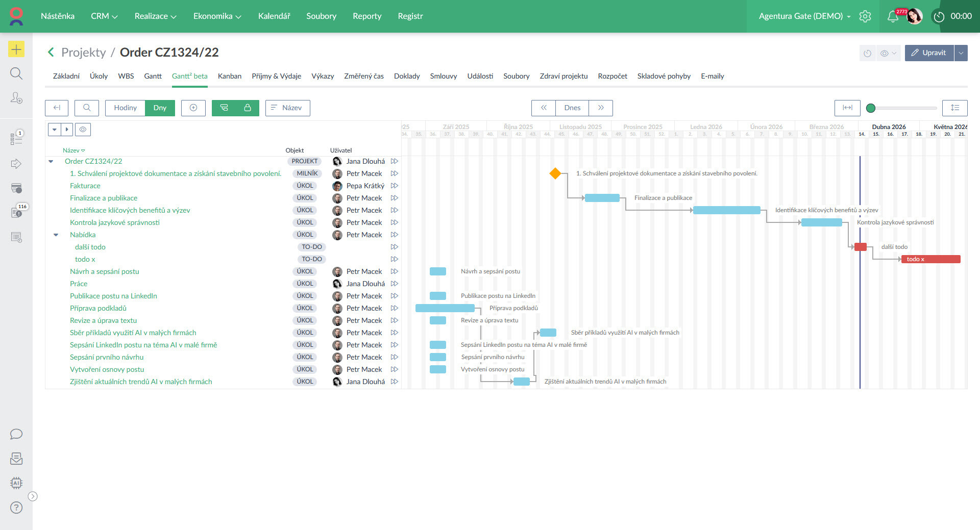Click the AI chip icon in sidebar
The width and height of the screenshot is (980, 530).
[x=16, y=483]
